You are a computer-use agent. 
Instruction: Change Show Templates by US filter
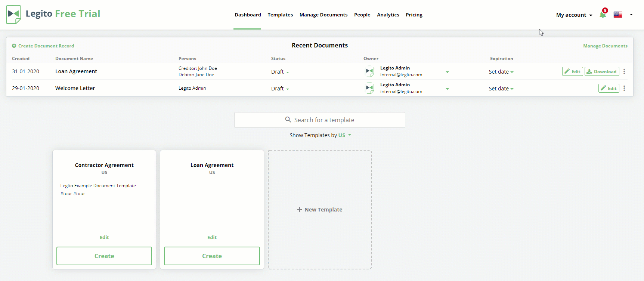coord(344,135)
